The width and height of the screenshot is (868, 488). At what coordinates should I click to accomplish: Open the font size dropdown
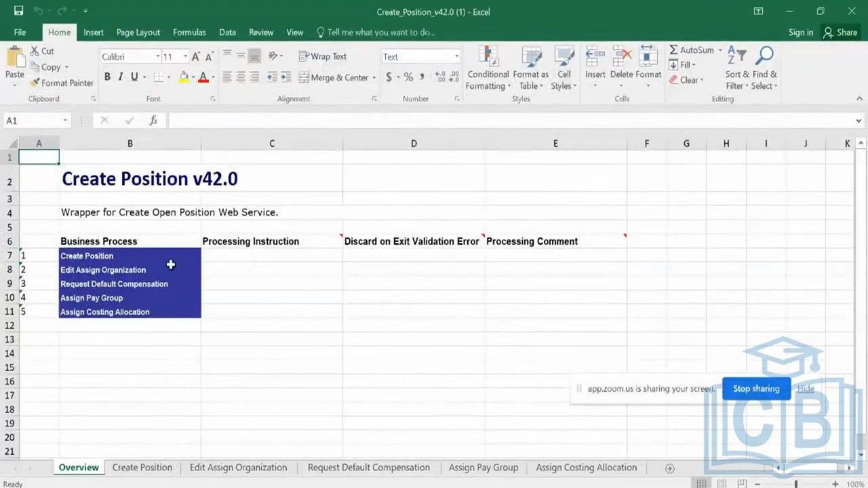point(185,57)
